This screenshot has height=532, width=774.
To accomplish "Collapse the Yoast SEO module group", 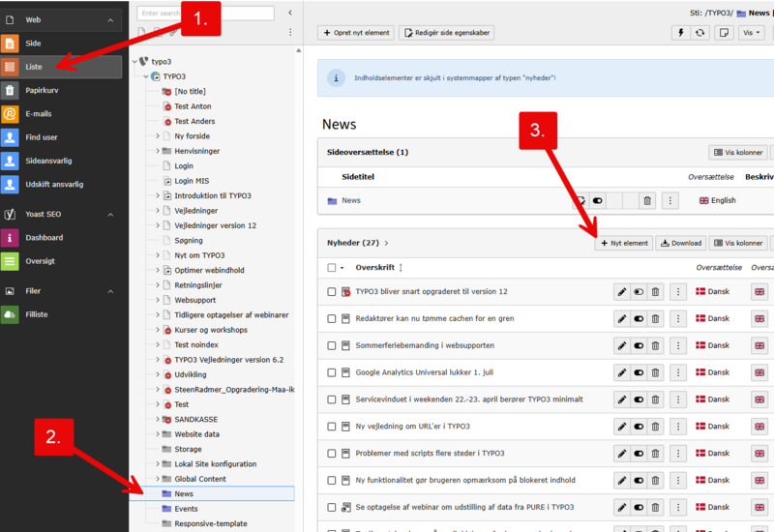I will coord(109,214).
